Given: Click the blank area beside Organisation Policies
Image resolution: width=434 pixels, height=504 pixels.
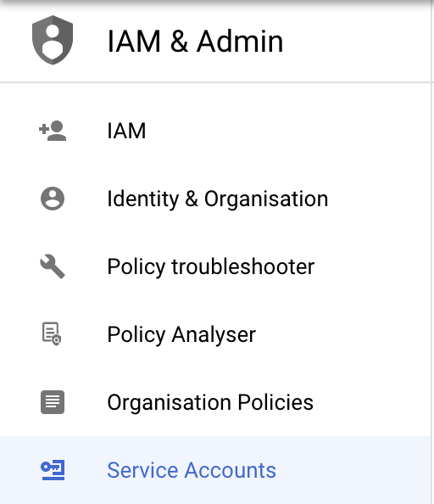Looking at the screenshot, I should pyautogui.click(x=372, y=402).
